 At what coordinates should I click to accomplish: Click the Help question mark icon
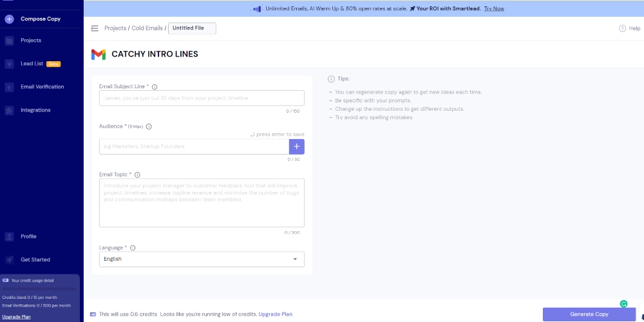(x=622, y=28)
